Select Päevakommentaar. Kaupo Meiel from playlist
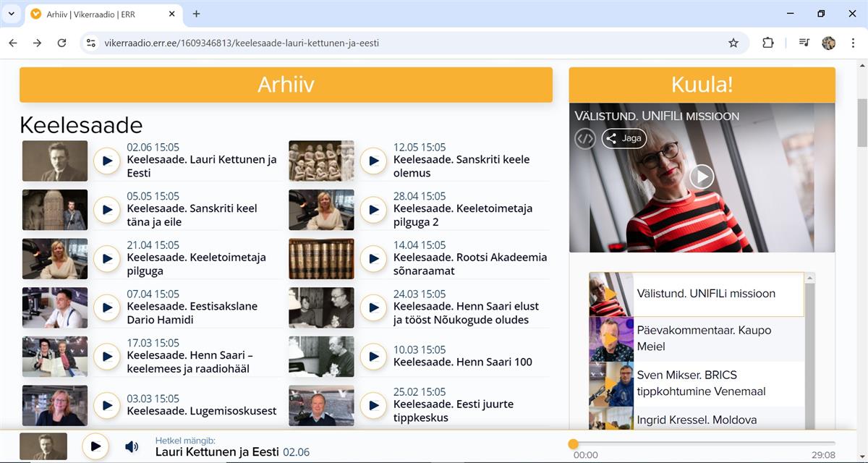This screenshot has width=868, height=463. (703, 338)
